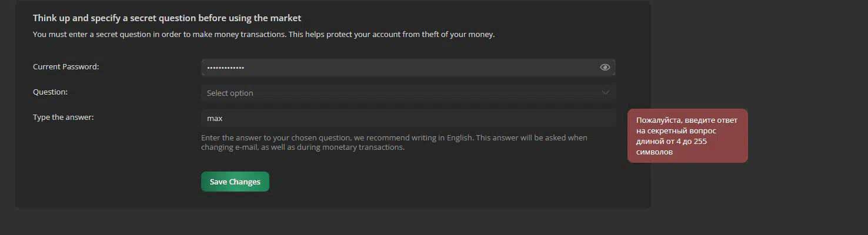Viewport: 868px width, 235px height.
Task: Open the Question dropdown showing Select option
Action: click(408, 93)
